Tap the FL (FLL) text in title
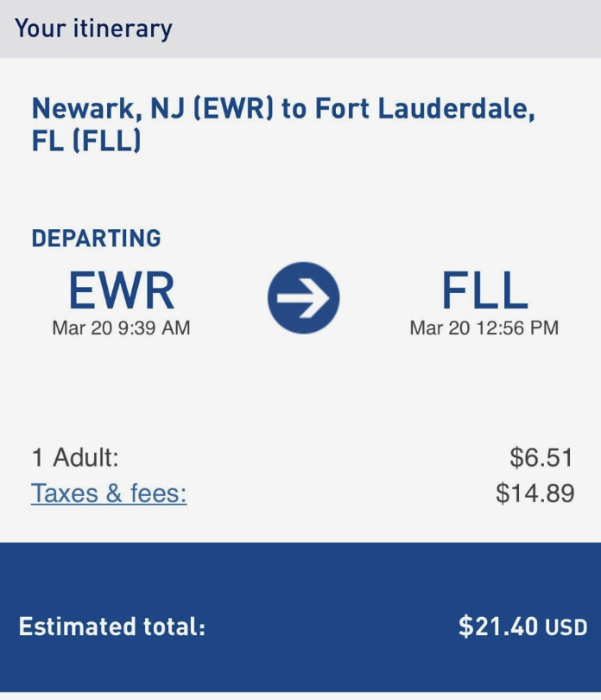601x700 pixels. point(86,140)
